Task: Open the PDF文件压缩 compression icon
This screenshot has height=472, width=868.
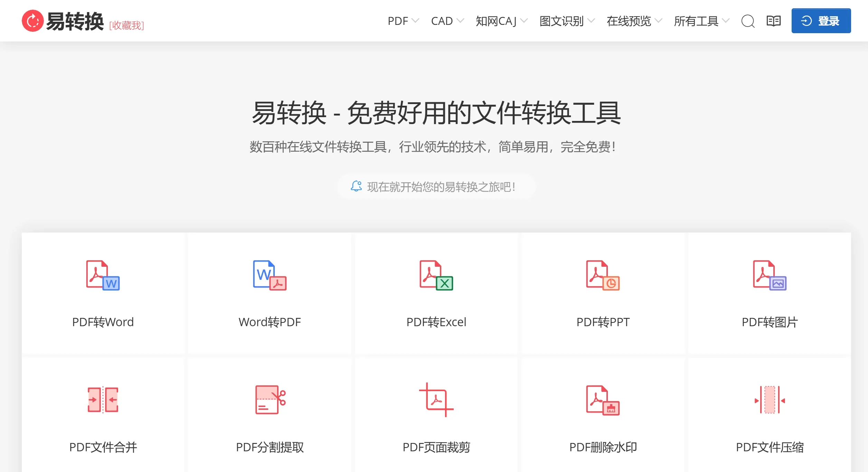Action: (x=770, y=401)
